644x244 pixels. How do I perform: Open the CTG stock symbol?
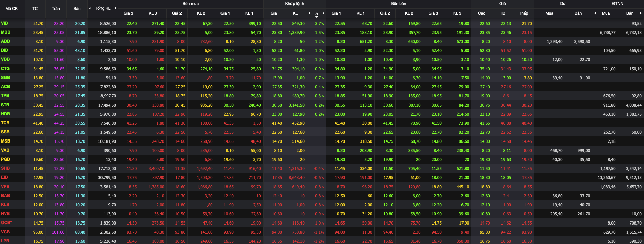(x=5, y=69)
